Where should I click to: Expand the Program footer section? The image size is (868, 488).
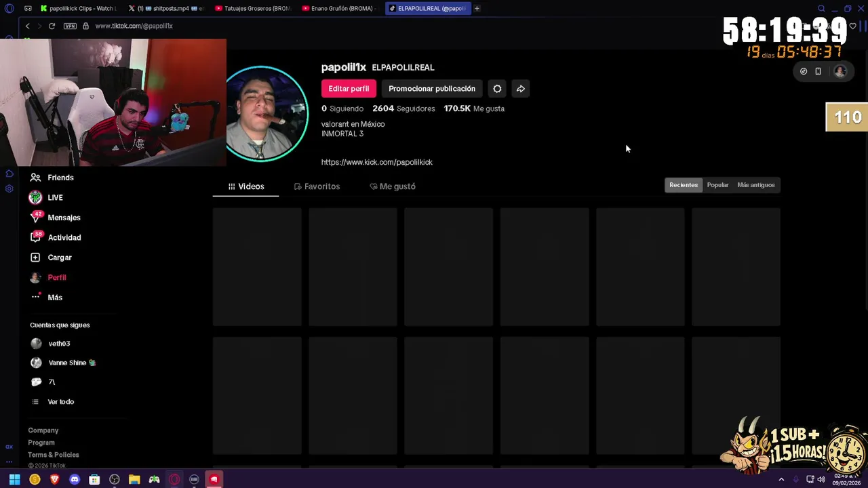[x=41, y=443]
